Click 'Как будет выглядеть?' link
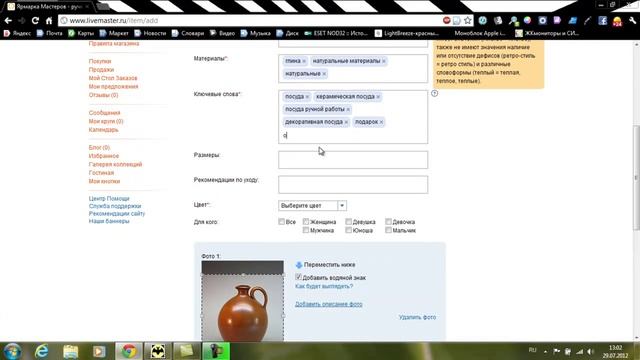 (x=324, y=286)
